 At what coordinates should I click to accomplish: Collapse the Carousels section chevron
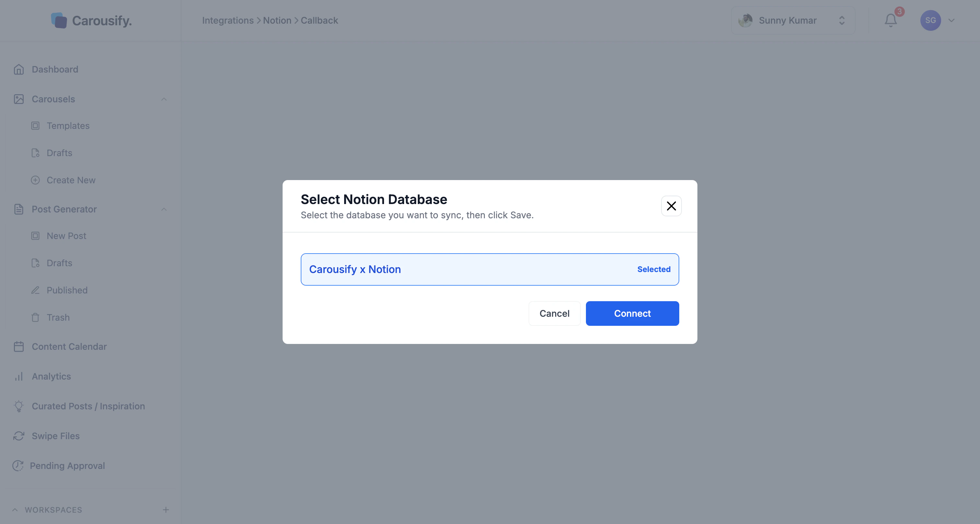click(x=164, y=99)
